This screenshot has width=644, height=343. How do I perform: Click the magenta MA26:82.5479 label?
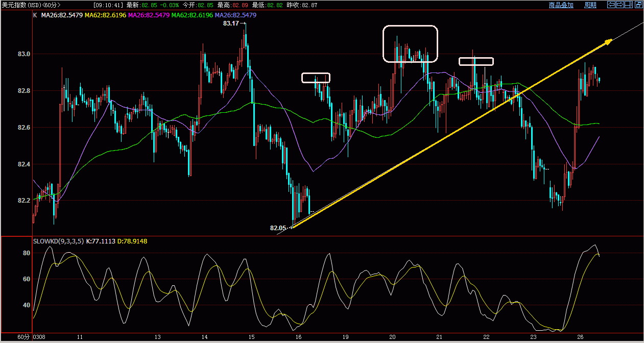[149, 15]
